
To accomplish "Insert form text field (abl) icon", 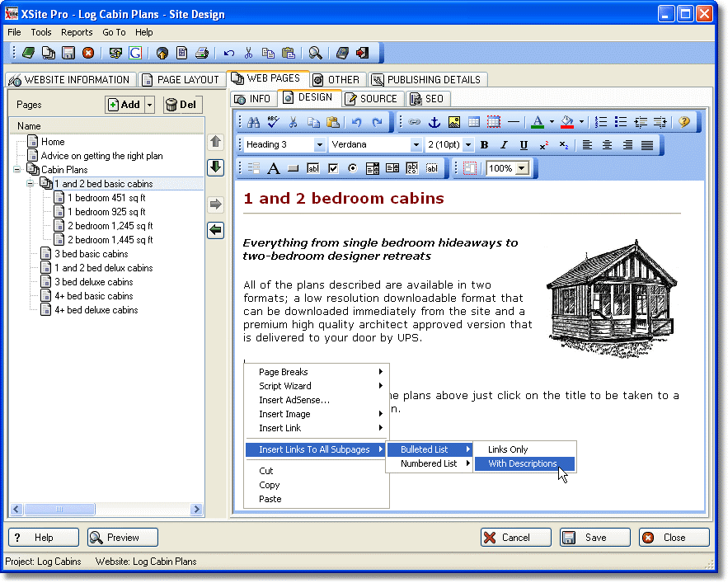I will pos(313,168).
